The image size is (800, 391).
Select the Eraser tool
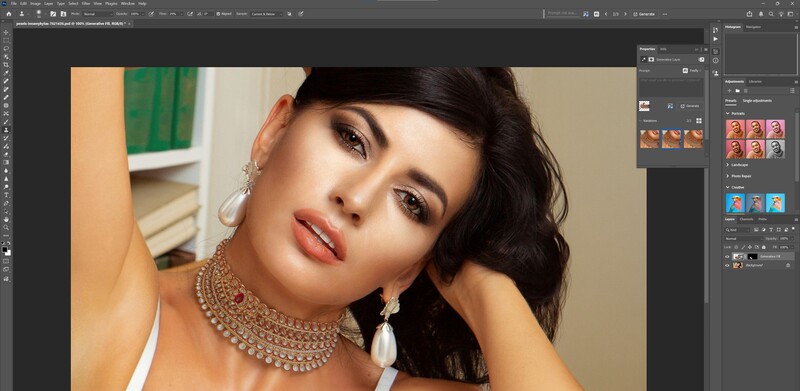coord(6,154)
